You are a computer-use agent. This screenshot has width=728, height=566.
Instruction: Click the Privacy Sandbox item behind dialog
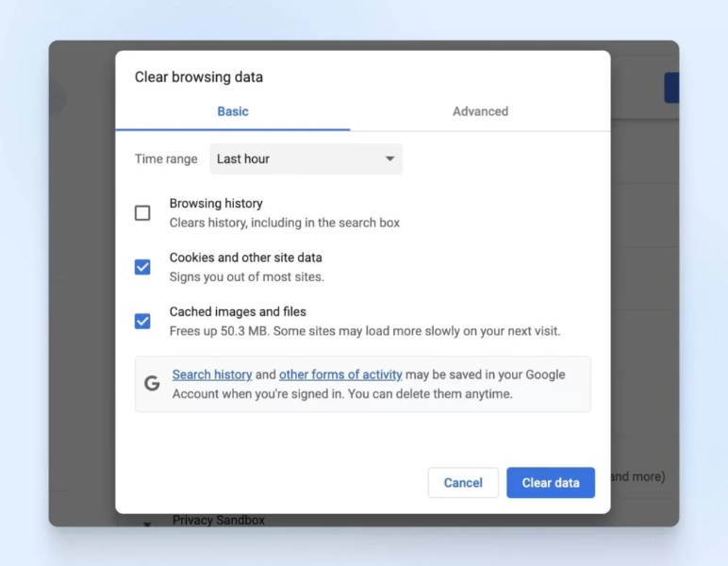(x=219, y=520)
